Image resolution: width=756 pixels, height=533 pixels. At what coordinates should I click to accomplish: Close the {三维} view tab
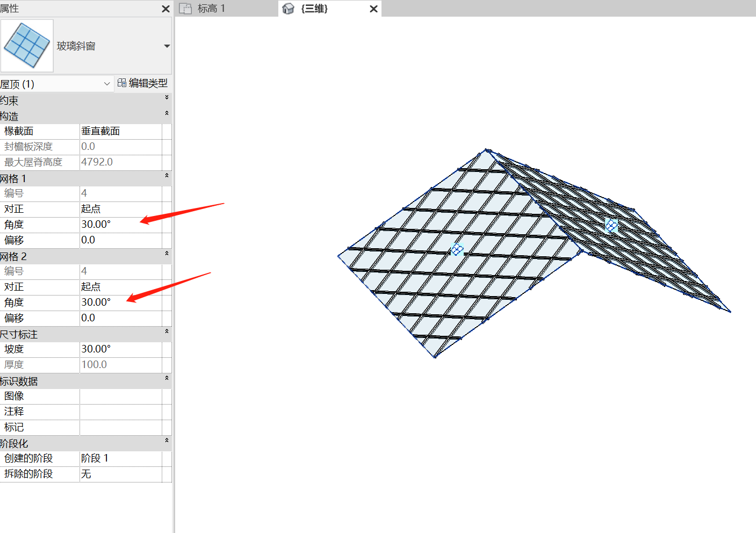pyautogui.click(x=373, y=9)
